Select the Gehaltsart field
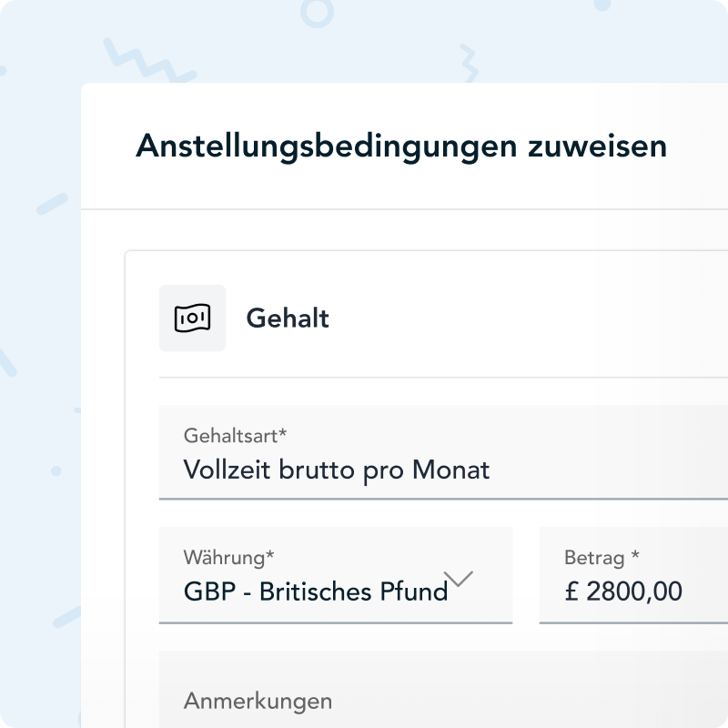 [443, 452]
